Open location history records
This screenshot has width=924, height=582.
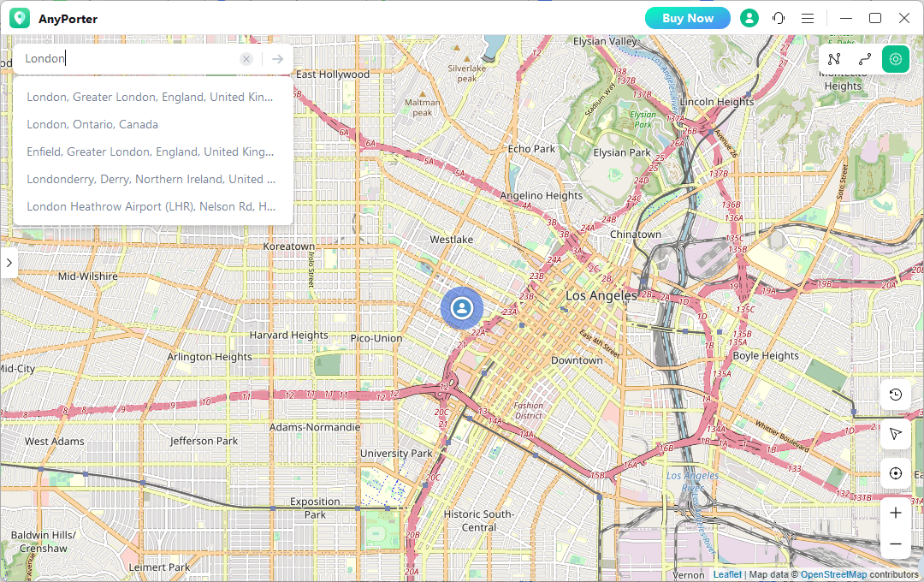pos(895,395)
